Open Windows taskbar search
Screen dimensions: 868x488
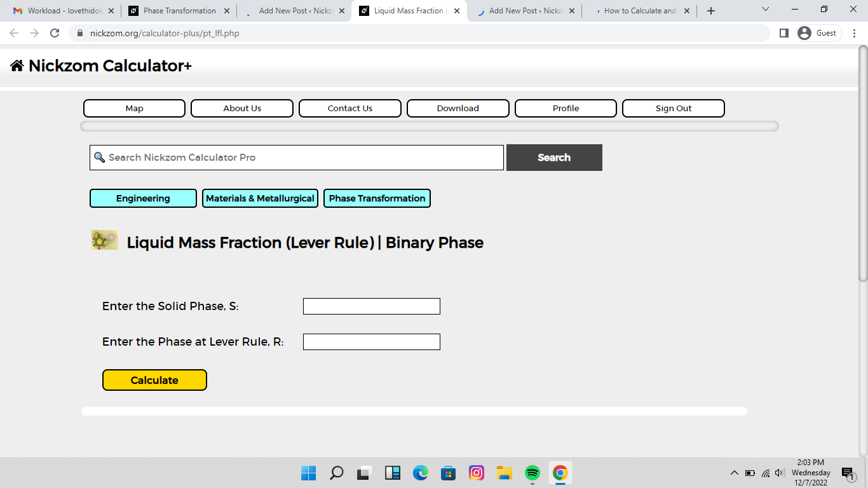click(x=337, y=473)
